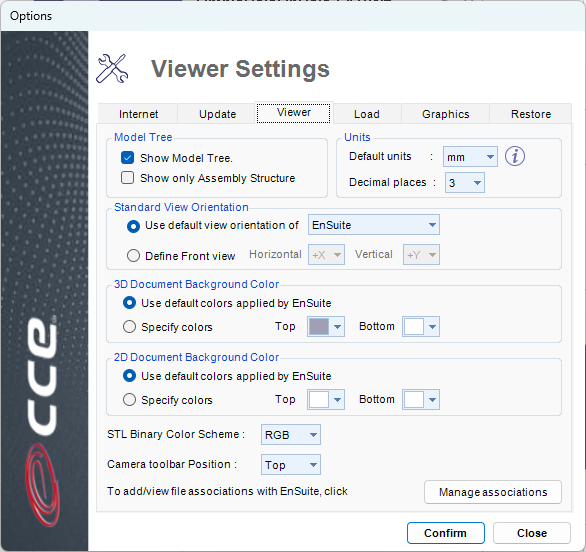Click the wrench and screwdriver settings icon

(x=112, y=69)
